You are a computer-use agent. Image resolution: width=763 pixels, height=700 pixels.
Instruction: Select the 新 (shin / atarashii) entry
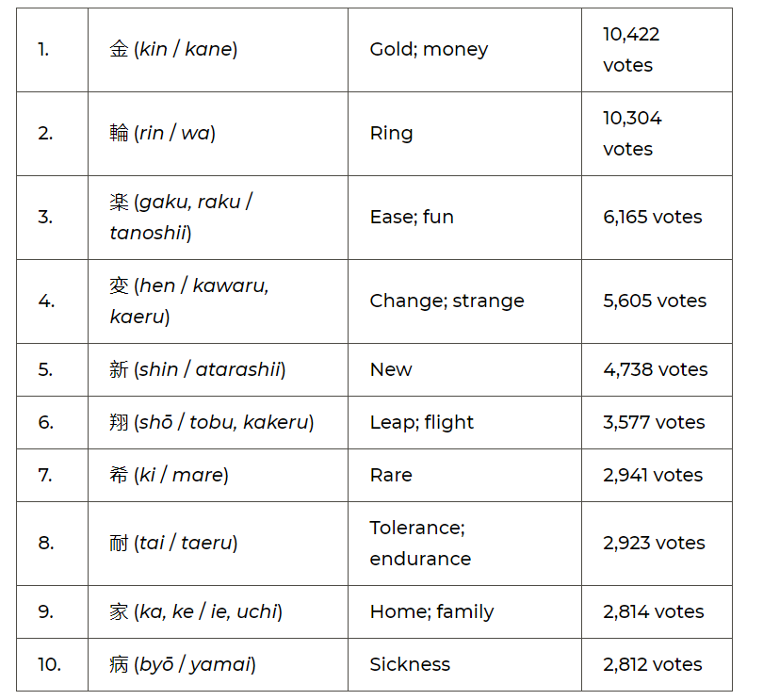tap(198, 369)
